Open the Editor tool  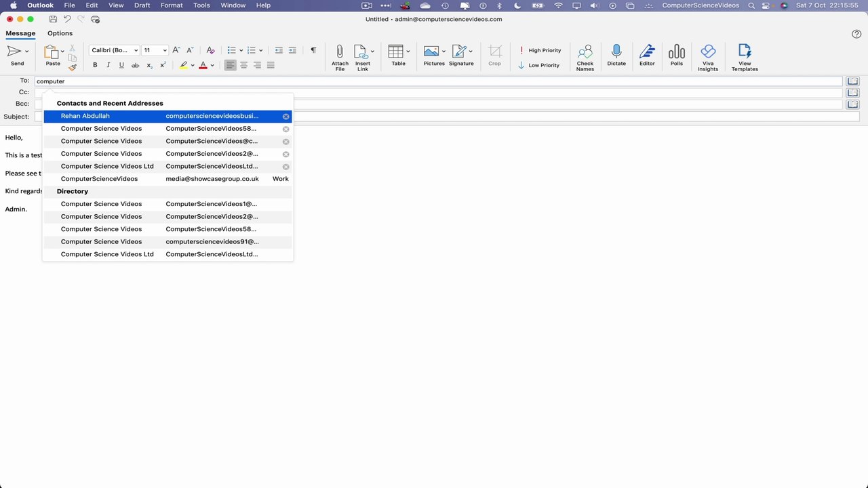point(647,52)
